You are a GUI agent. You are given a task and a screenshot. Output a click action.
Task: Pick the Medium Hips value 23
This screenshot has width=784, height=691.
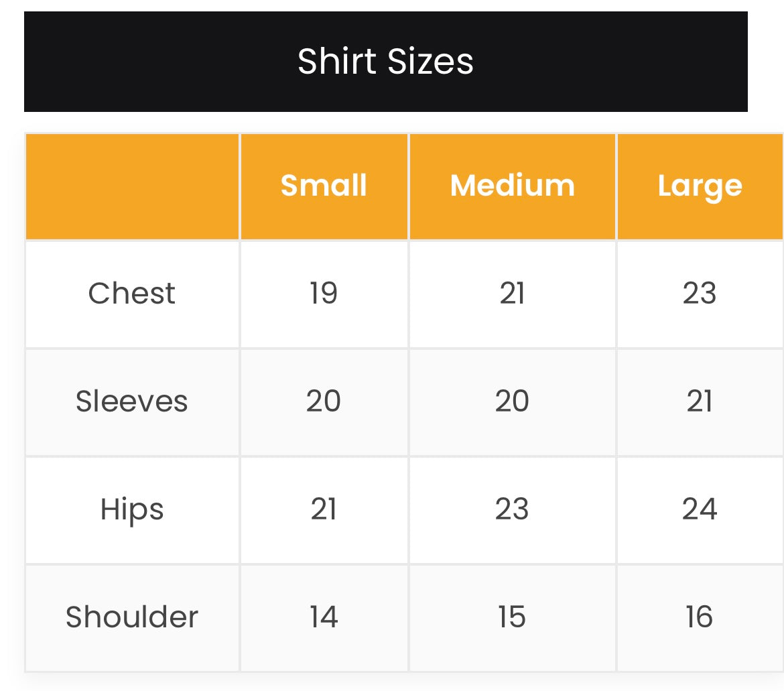pyautogui.click(x=512, y=509)
